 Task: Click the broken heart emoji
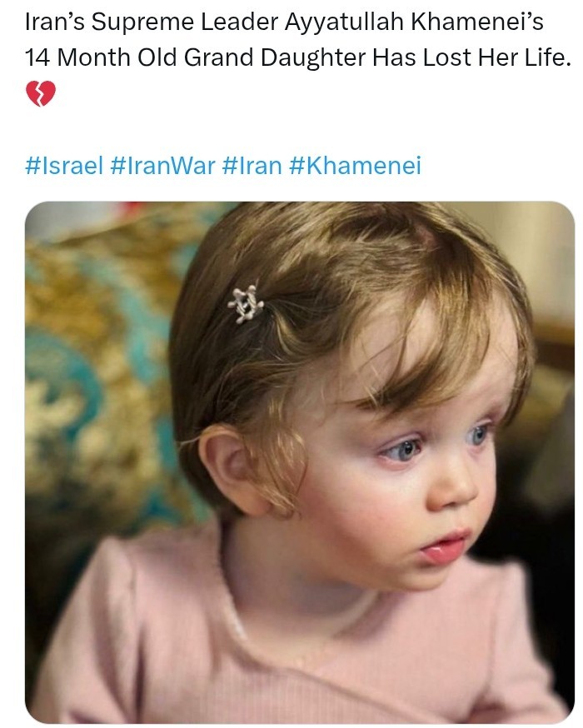click(40, 95)
